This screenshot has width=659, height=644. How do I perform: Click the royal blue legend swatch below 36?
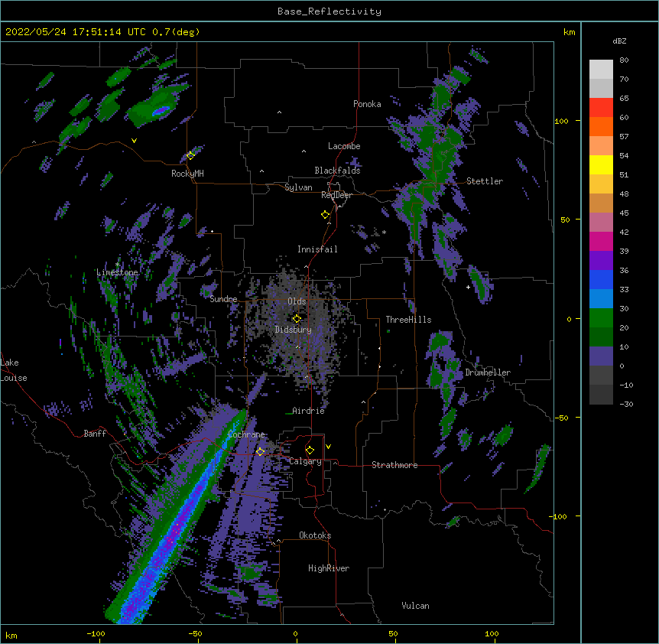click(601, 279)
